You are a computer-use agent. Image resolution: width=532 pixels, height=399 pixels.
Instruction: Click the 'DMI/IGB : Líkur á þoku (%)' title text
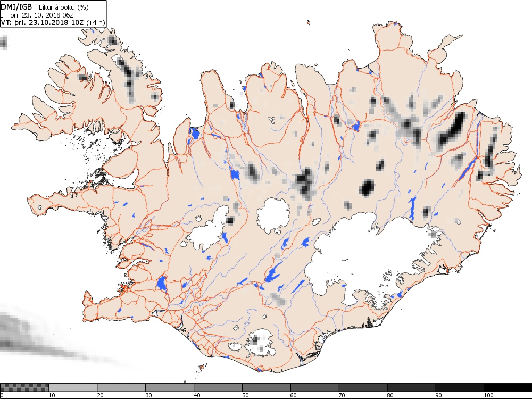(x=45, y=7)
